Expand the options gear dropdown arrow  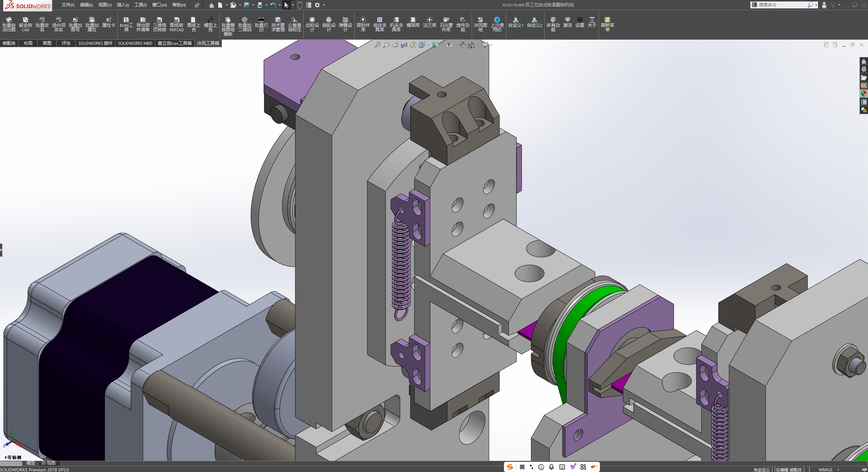pos(324,5)
